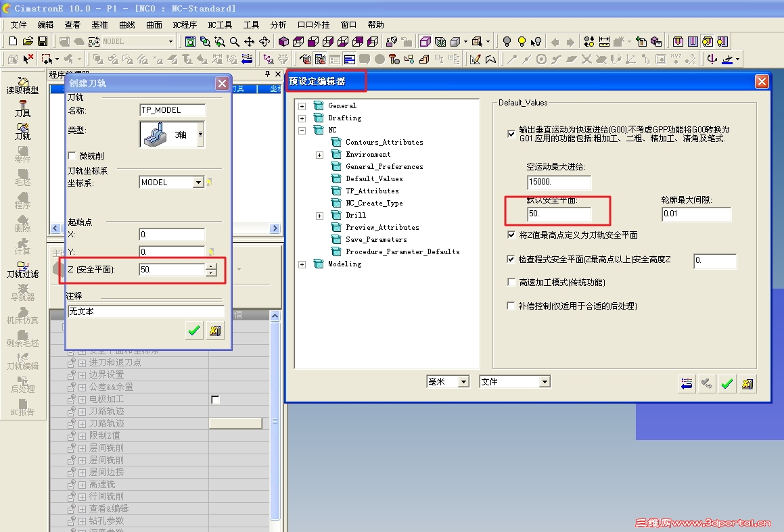Click the pin icon on 程序管理器 panel
The height and width of the screenshot is (532, 784).
[x=267, y=74]
